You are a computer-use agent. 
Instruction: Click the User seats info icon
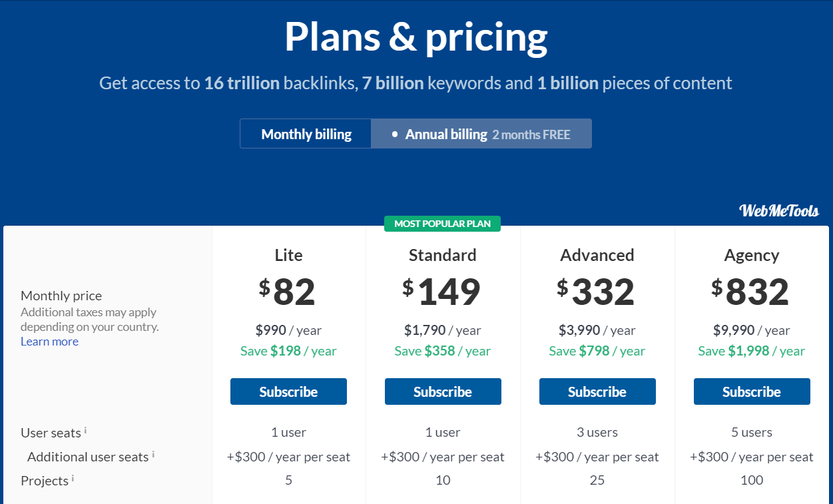tap(85, 430)
